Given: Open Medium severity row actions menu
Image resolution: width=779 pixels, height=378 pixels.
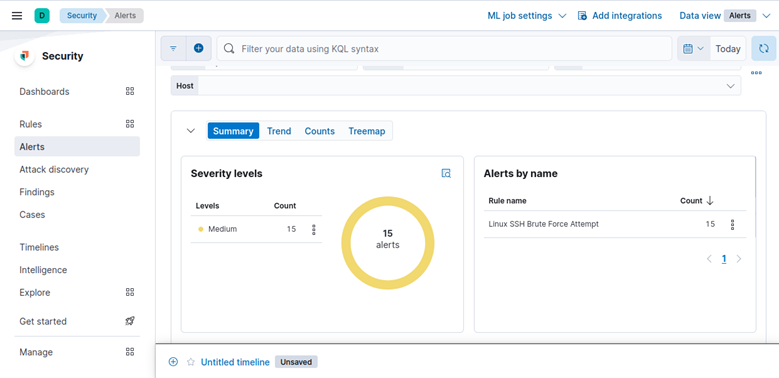Looking at the screenshot, I should pyautogui.click(x=313, y=229).
